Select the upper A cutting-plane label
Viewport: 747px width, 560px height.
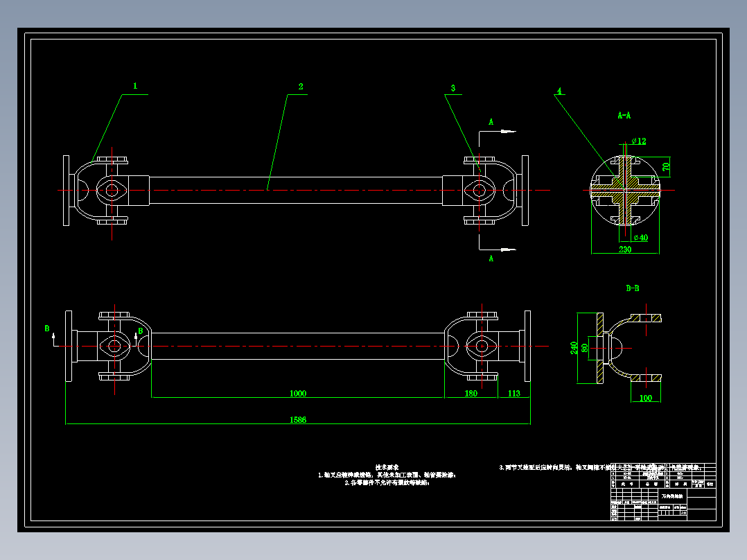(491, 122)
